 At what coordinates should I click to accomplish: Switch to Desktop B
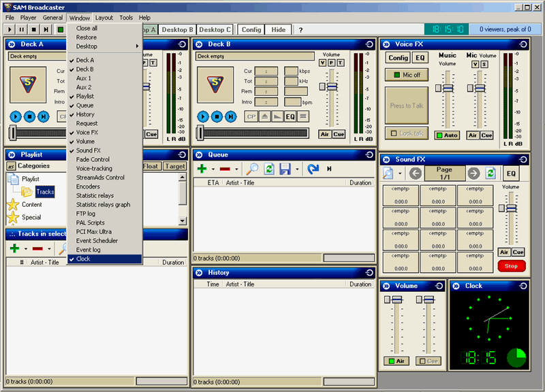click(x=177, y=30)
